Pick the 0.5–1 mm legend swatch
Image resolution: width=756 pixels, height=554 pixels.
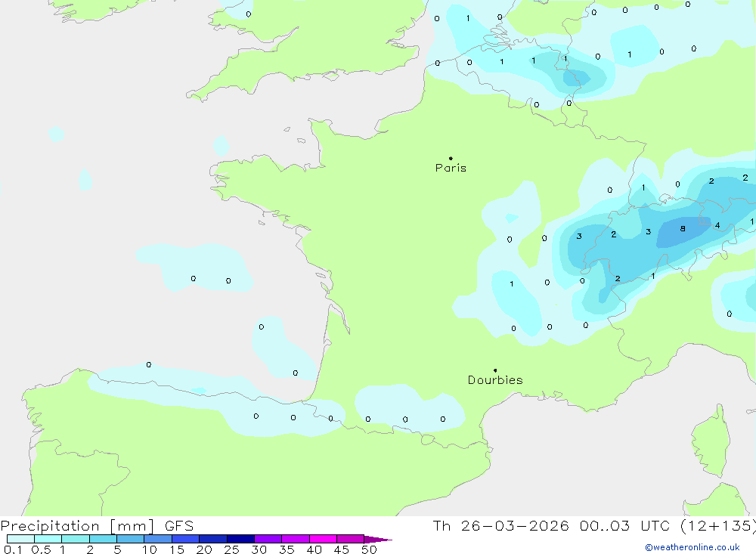point(48,539)
